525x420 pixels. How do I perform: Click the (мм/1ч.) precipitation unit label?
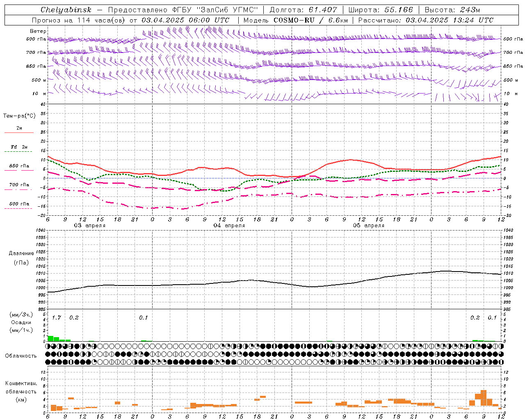(21, 330)
